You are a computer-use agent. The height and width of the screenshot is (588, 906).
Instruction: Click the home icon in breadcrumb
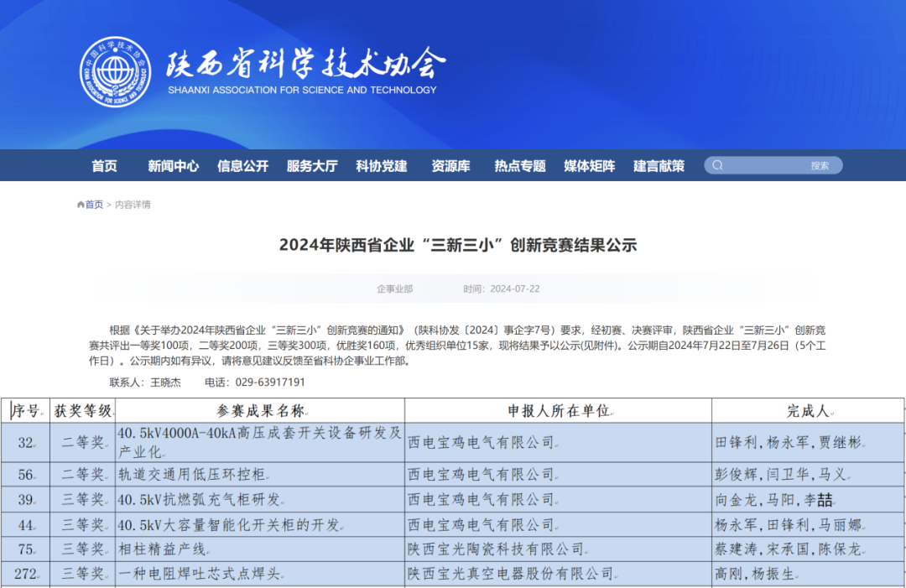(81, 205)
